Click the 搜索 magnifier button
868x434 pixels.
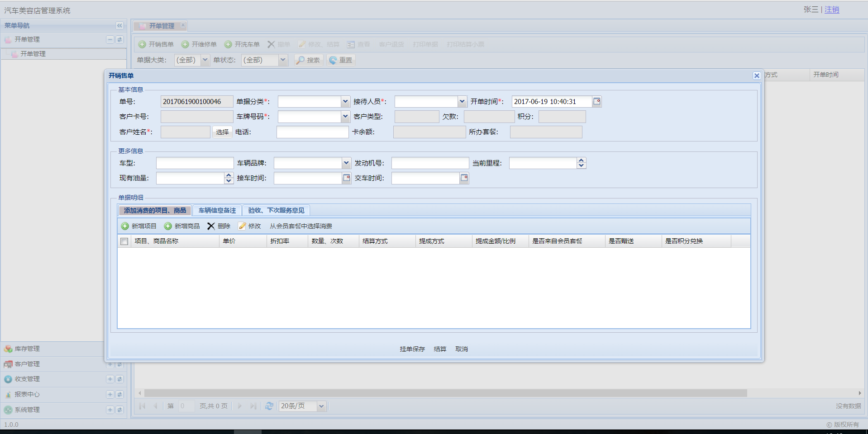pyautogui.click(x=309, y=60)
